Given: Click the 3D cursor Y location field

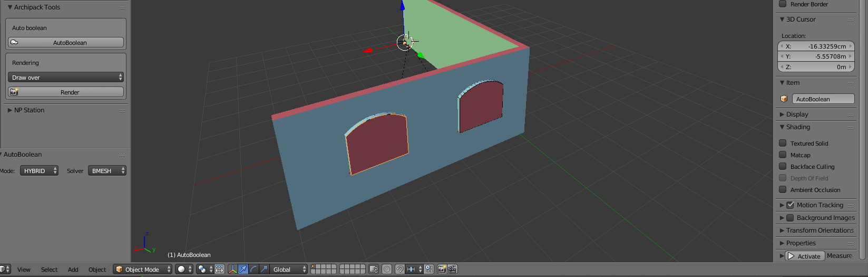Looking at the screenshot, I should (816, 56).
